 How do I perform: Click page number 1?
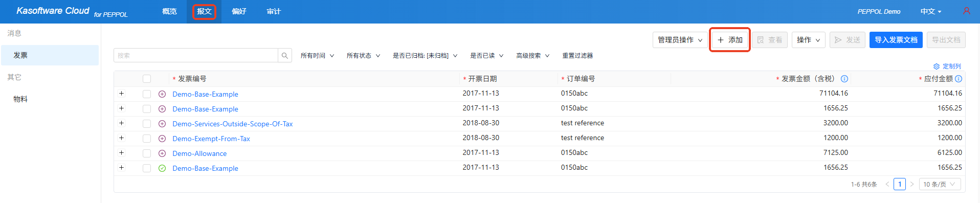click(900, 184)
